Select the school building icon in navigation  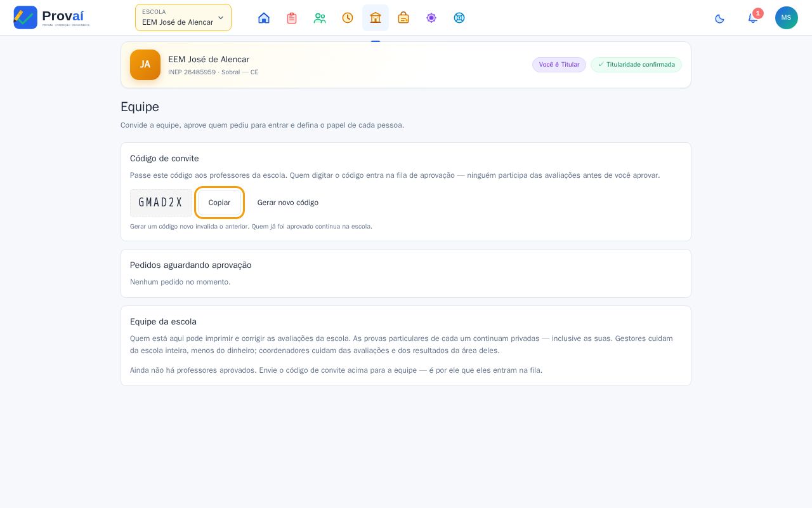[x=376, y=18]
